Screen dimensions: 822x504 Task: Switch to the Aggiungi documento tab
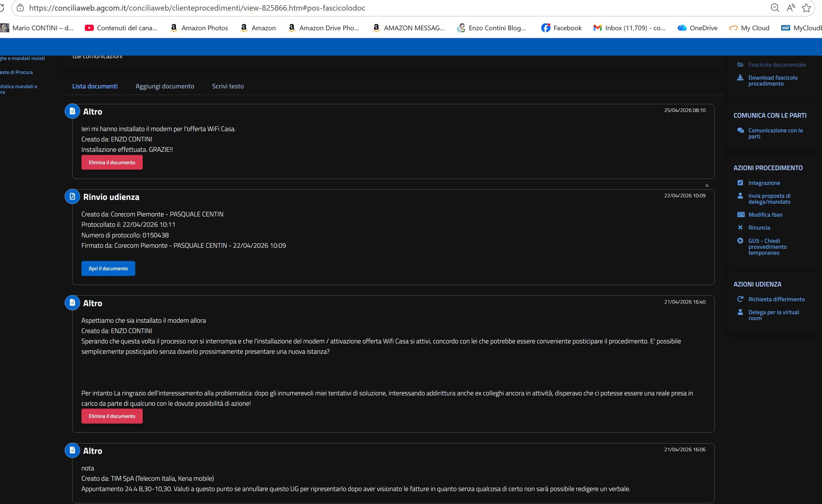(165, 86)
